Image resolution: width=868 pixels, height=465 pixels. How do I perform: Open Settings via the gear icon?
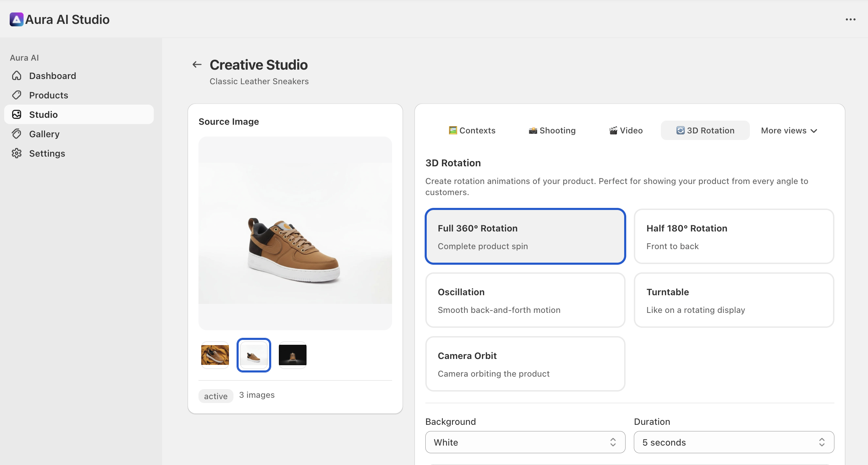pos(17,153)
